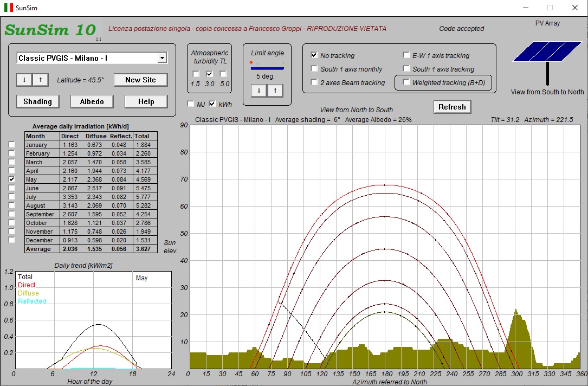The height and width of the screenshot is (386, 588).
Task: Refresh the sun path chart
Action: click(453, 107)
